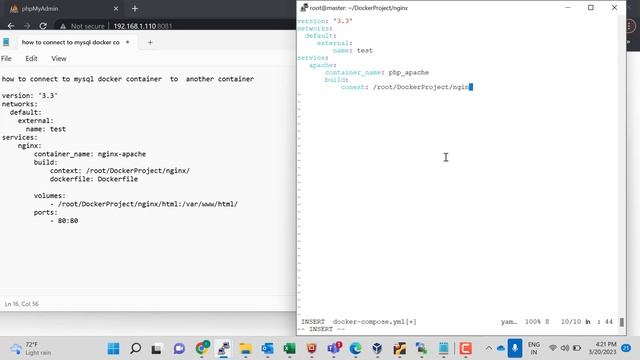Viewport: 640px width, 360px height.
Task: Go forward in the browser
Action: 27,26
